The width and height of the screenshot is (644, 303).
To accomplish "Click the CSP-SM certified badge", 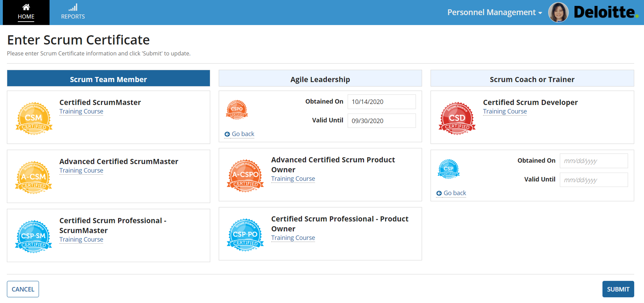I will pyautogui.click(x=34, y=236).
